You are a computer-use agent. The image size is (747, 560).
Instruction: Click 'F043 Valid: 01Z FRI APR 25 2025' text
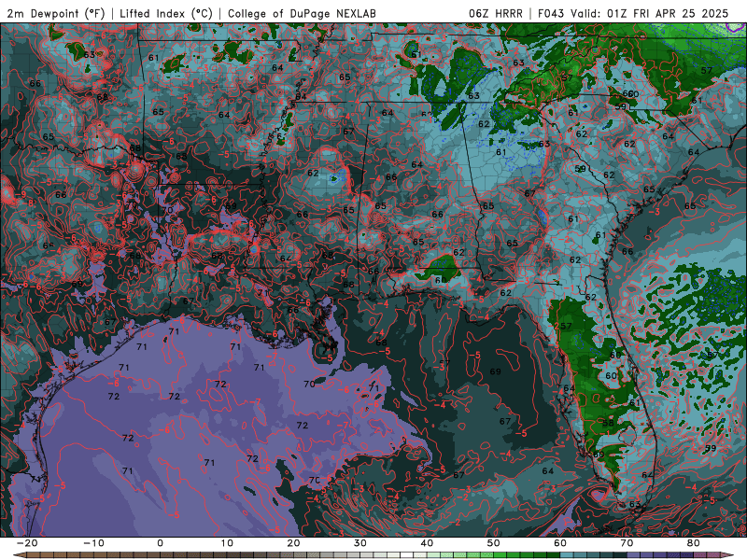633,13
